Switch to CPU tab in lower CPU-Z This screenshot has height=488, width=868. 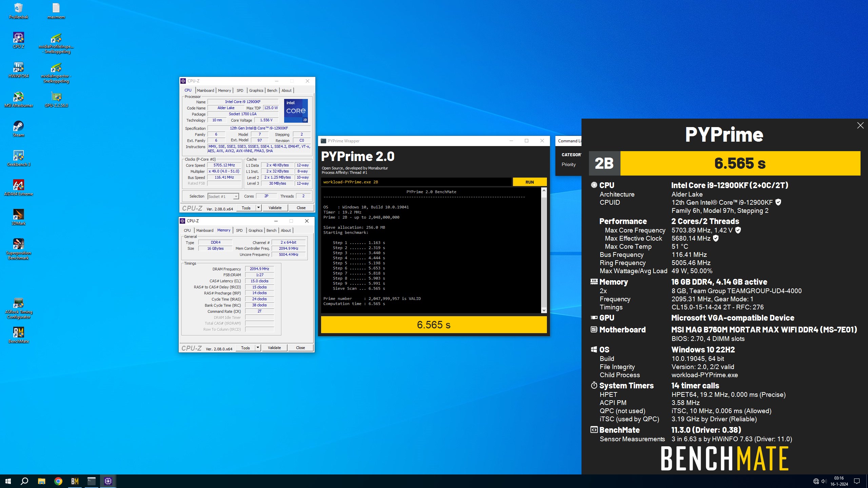tap(188, 230)
